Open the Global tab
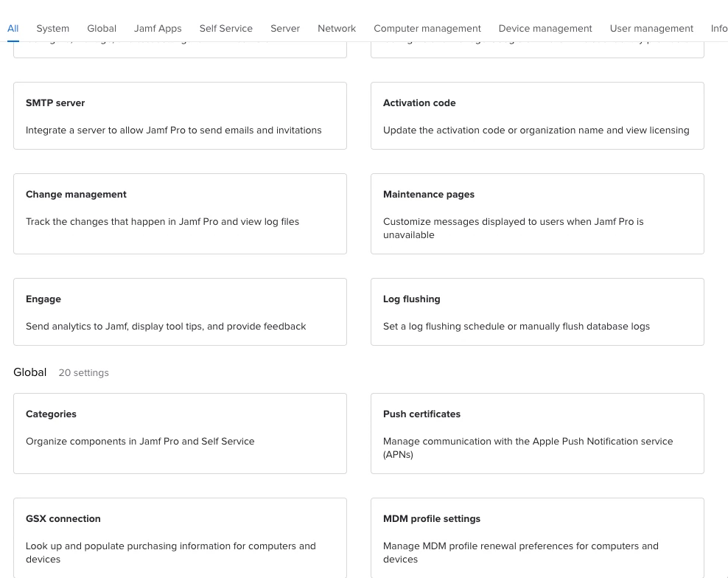 tap(102, 28)
